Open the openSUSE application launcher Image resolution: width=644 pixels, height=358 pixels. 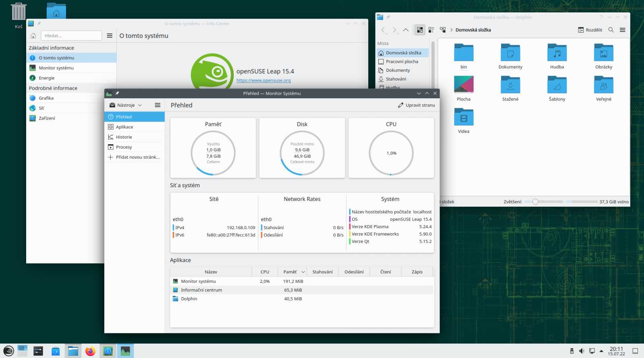click(8, 351)
